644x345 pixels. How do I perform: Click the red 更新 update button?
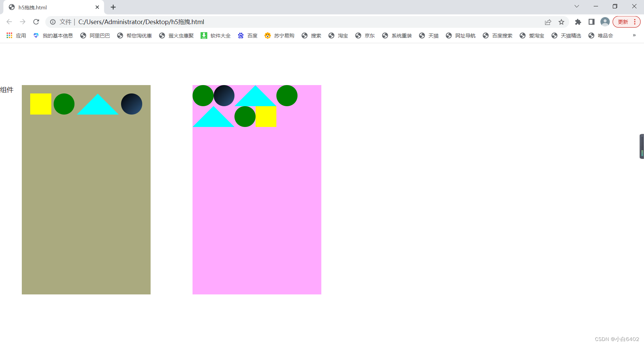click(x=623, y=22)
